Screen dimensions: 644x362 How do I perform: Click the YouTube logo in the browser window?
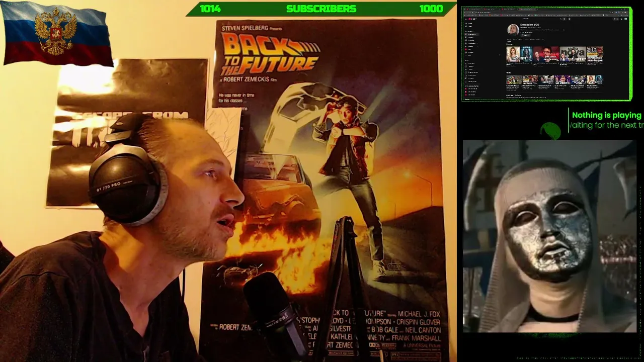pos(472,19)
